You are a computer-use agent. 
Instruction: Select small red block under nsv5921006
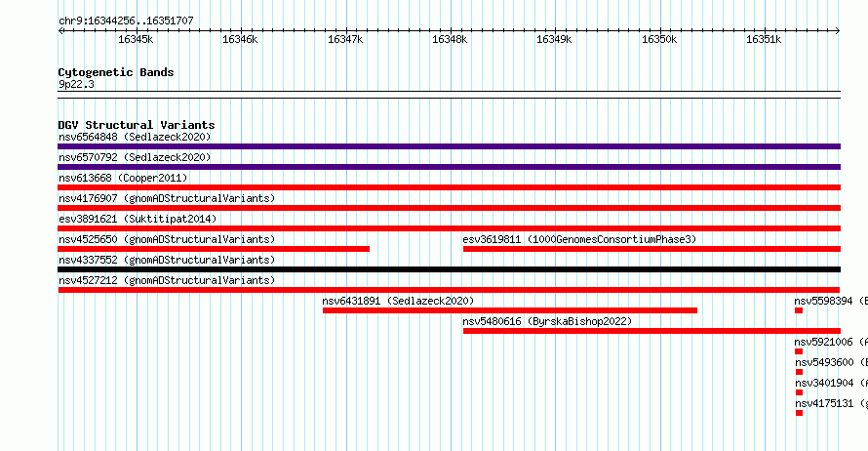(799, 351)
